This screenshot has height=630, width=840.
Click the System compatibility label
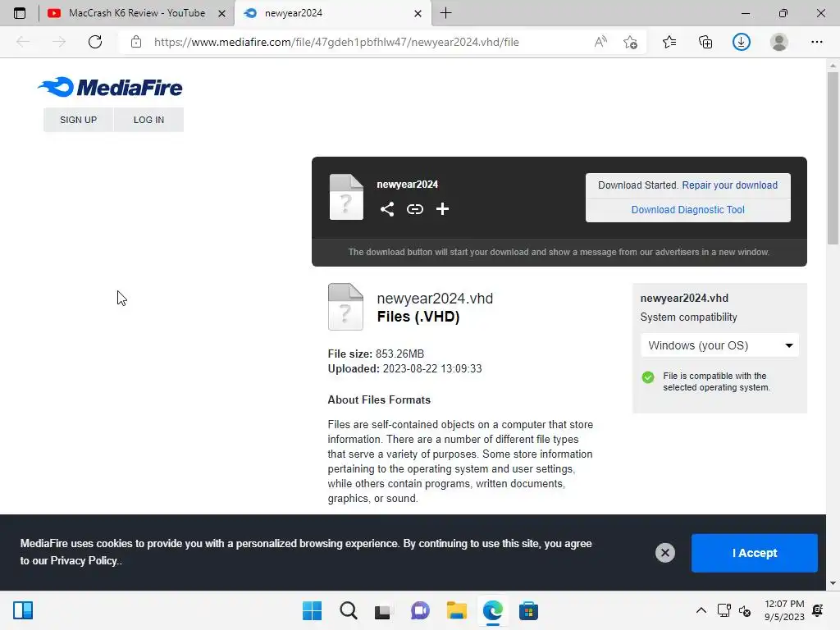688,317
